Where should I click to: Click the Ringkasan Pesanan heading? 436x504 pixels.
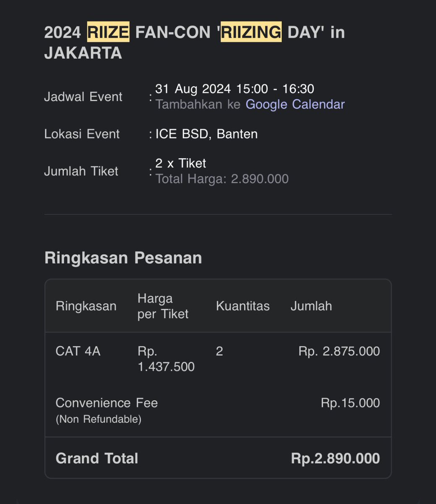point(123,258)
